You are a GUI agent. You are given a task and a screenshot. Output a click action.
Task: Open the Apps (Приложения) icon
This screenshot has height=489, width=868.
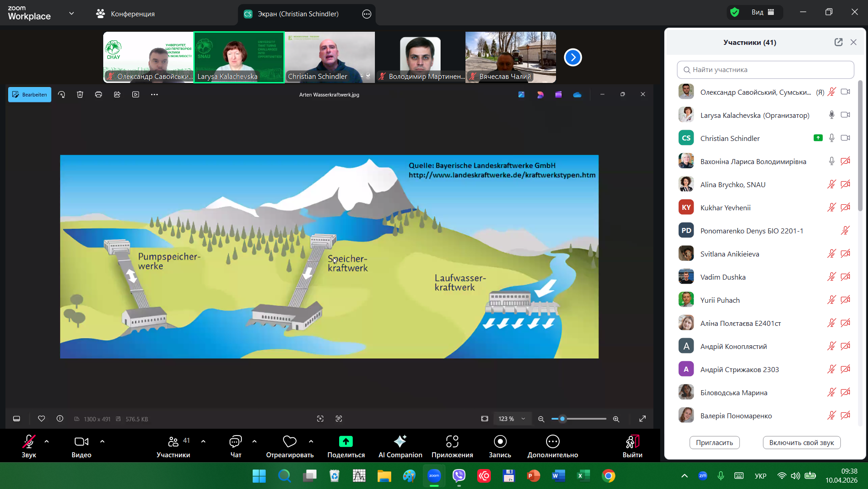point(452,442)
